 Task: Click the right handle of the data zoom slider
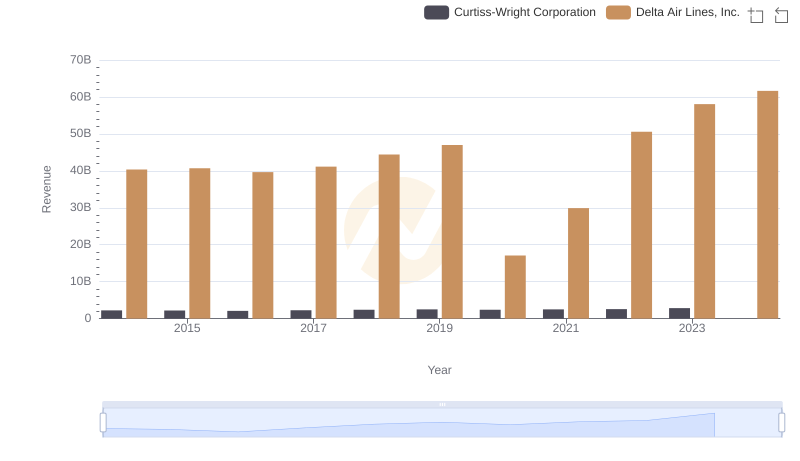(x=782, y=423)
